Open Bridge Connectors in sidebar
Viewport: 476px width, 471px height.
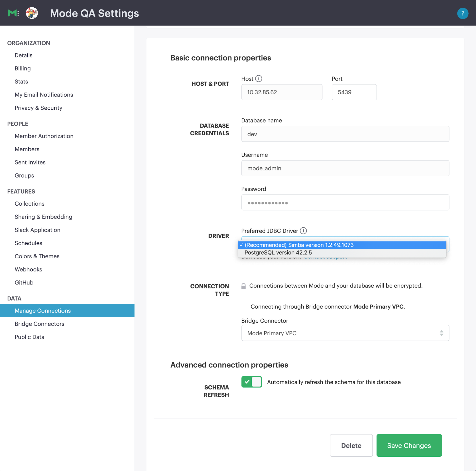(40, 324)
